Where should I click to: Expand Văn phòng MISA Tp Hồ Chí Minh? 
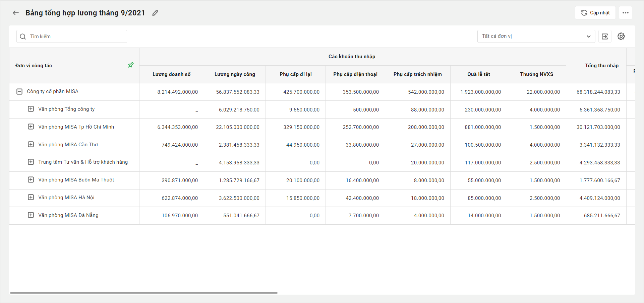pos(31,127)
